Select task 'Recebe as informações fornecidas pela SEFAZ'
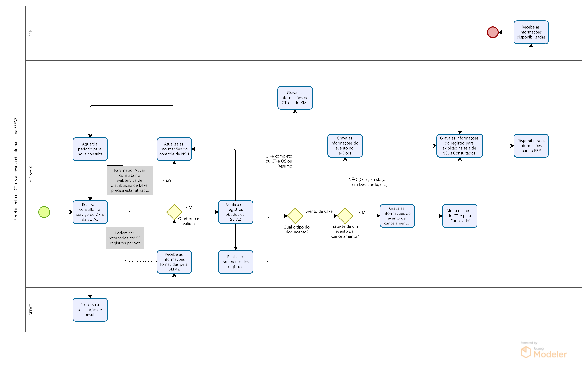Screen dimensions: 588x388 [x=174, y=262]
